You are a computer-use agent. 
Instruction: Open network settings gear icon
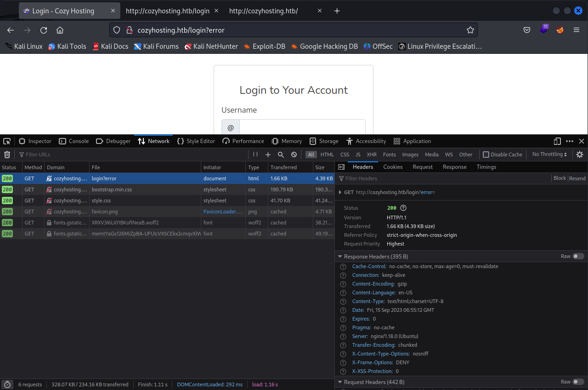click(580, 155)
